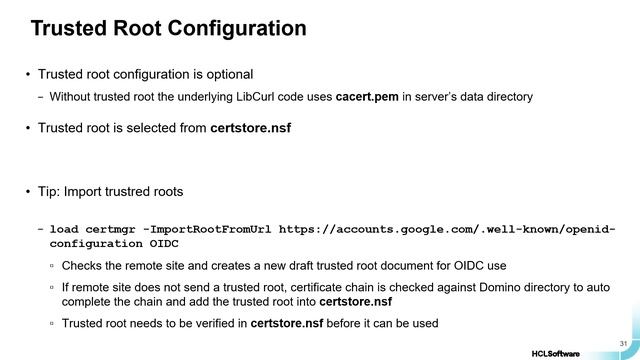Screen dimensions: 640x360
Task: Click "certstore.nsf" following "add the trusted root into"
Action: pos(356,302)
